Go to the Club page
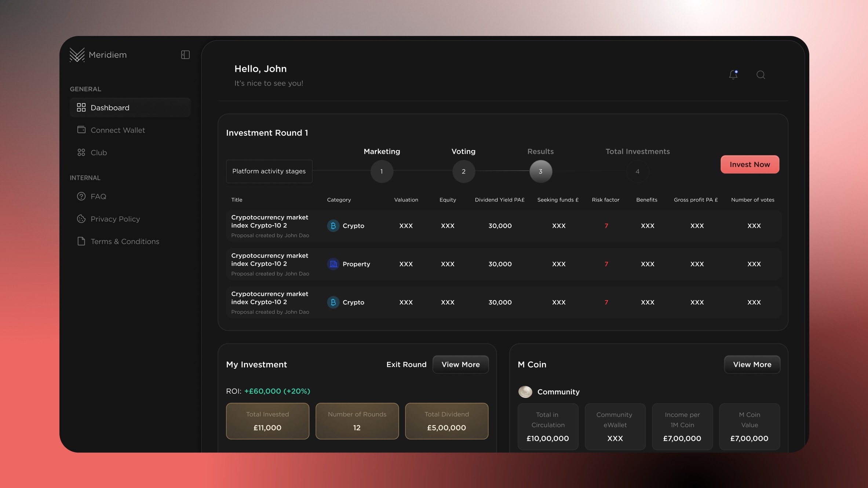This screenshot has width=868, height=488. [130, 152]
